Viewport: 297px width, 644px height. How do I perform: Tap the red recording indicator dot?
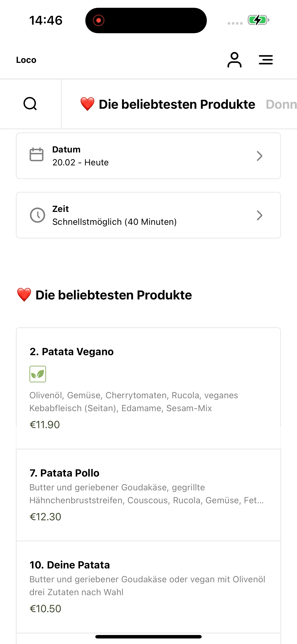tap(99, 20)
